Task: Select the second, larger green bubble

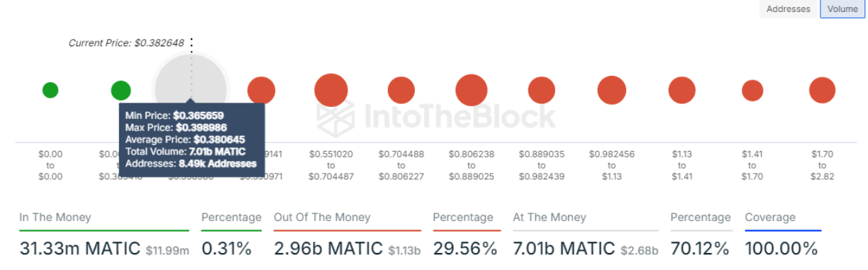Action: coord(121,91)
